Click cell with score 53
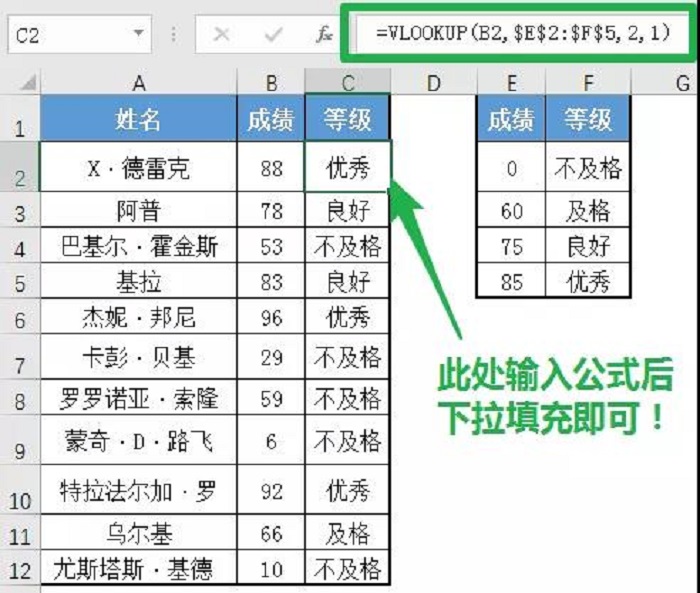 click(x=271, y=245)
